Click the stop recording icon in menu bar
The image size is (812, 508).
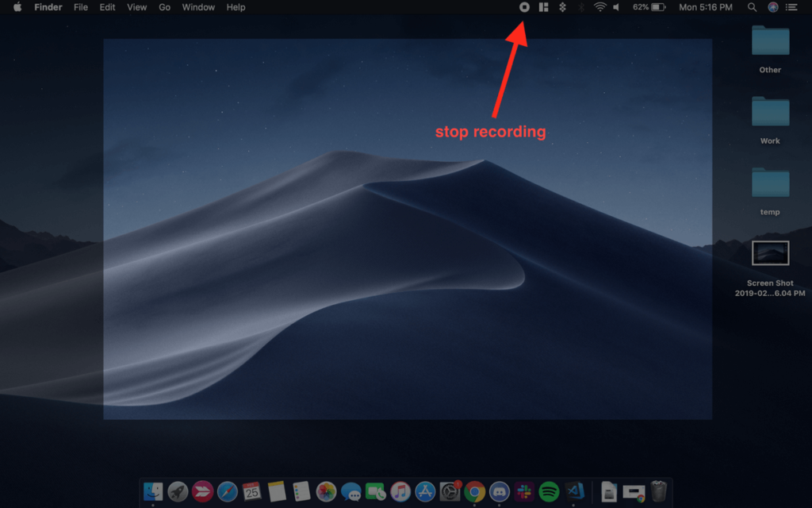pos(523,7)
